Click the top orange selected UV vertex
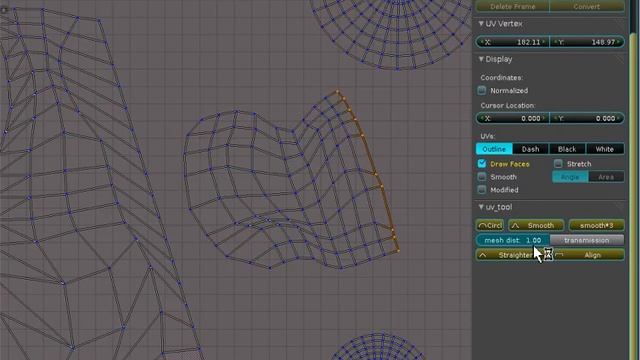640x360 pixels. coord(337,91)
